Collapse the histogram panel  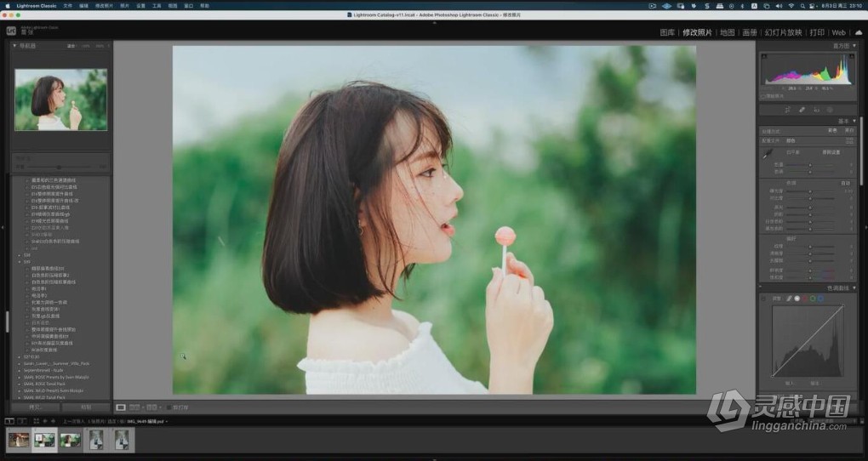854,46
